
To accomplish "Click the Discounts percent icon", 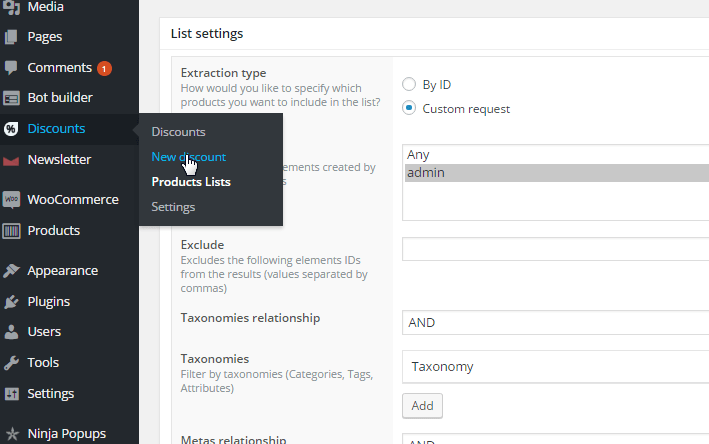I will (11, 129).
